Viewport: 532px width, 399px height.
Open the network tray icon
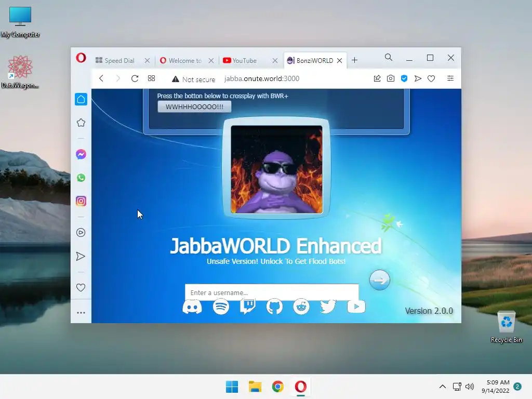457,387
